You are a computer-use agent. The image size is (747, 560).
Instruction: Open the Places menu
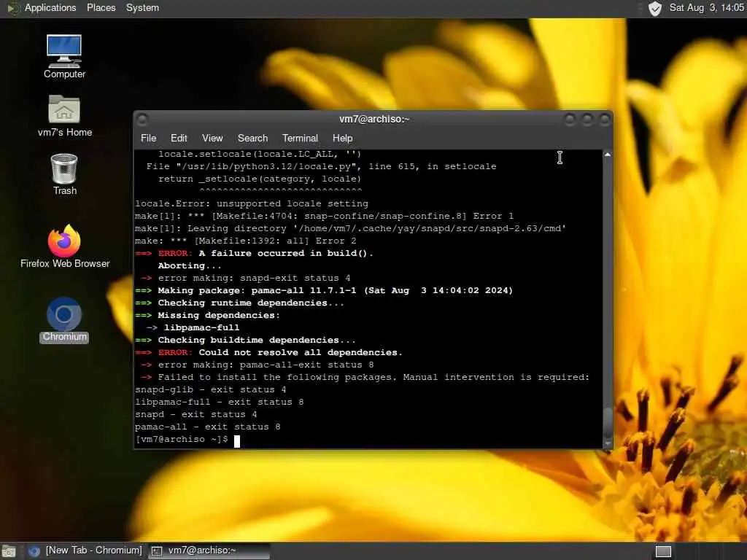(x=101, y=7)
